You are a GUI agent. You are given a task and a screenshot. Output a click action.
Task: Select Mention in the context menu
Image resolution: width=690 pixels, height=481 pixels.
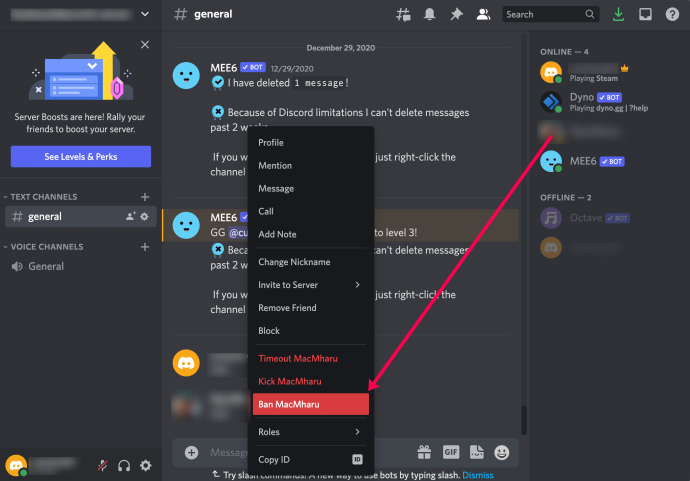(311, 165)
